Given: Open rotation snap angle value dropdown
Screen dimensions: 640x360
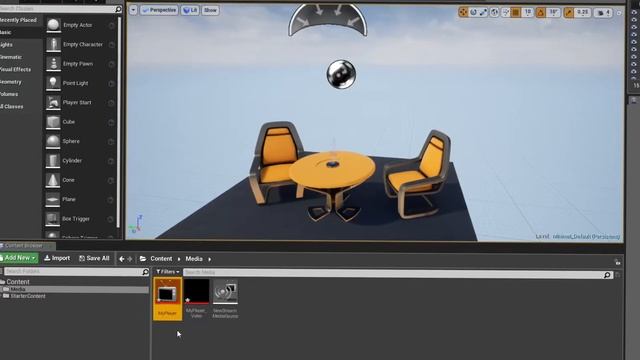Looking at the screenshot, I should [553, 13].
